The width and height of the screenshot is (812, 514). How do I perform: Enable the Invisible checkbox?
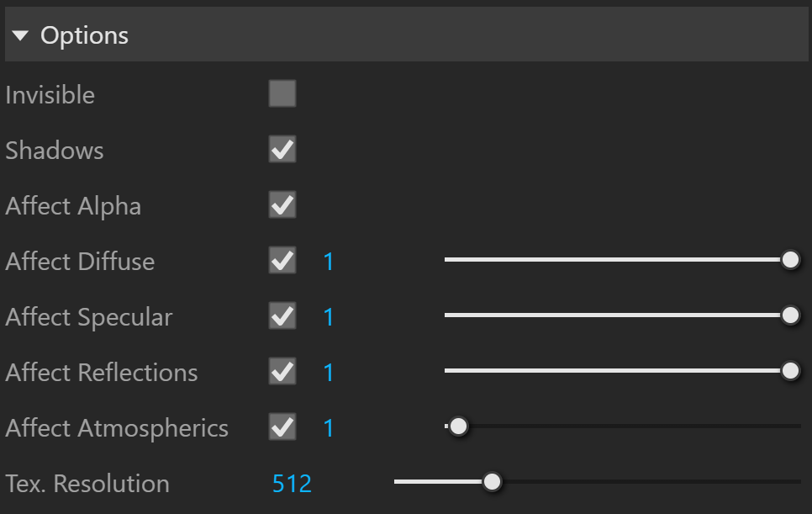pos(282,93)
